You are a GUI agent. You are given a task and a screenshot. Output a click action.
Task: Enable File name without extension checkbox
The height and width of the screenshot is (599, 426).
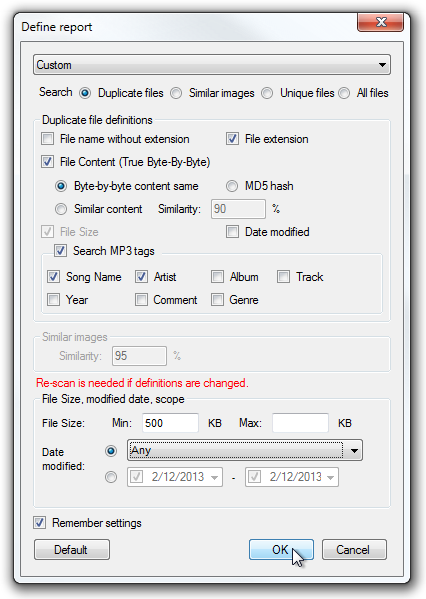coord(47,139)
